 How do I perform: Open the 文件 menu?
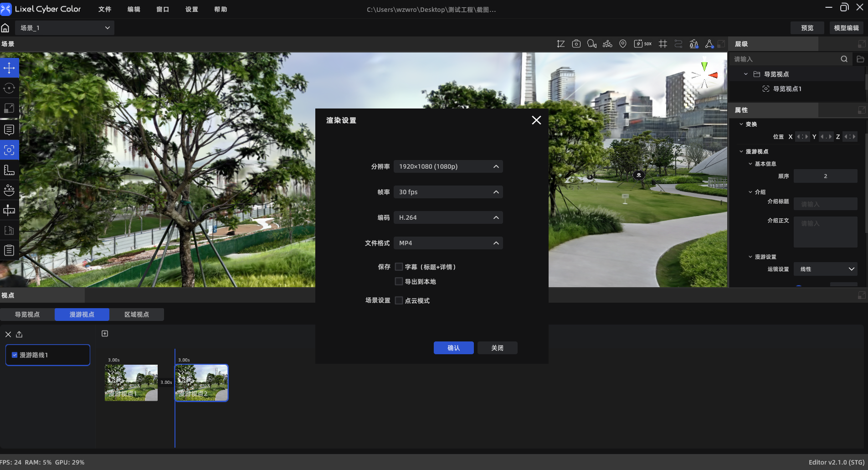coord(105,9)
